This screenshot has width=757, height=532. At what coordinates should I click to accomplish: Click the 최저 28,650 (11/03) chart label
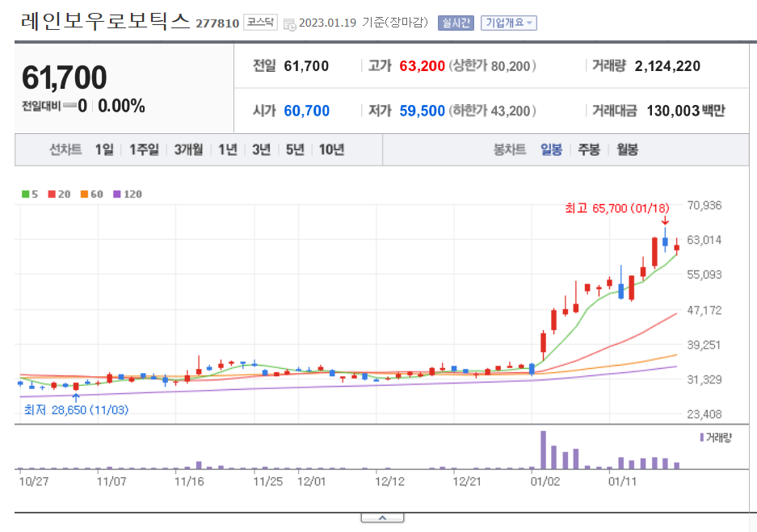coord(76,410)
